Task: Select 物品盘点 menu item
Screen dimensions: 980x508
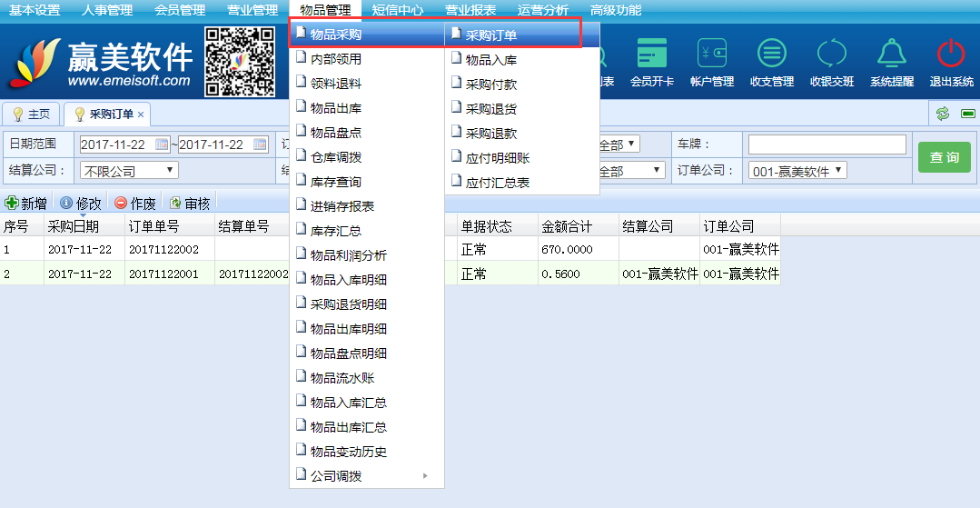Action: click(x=367, y=133)
